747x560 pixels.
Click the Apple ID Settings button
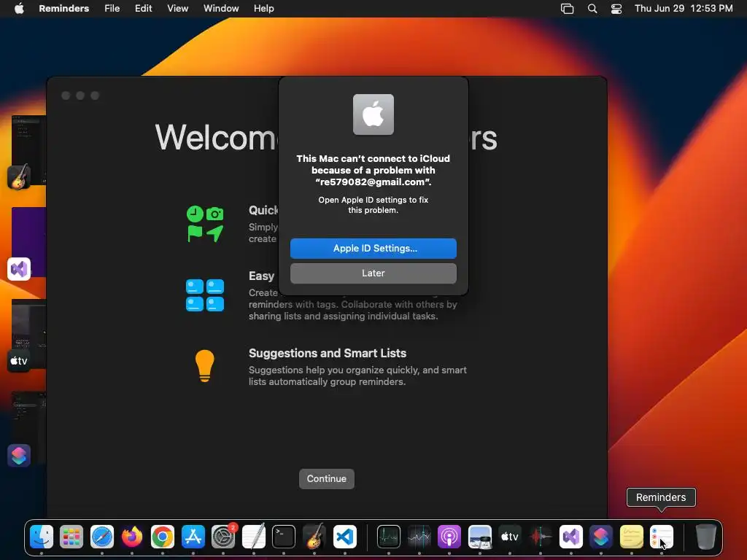point(373,249)
